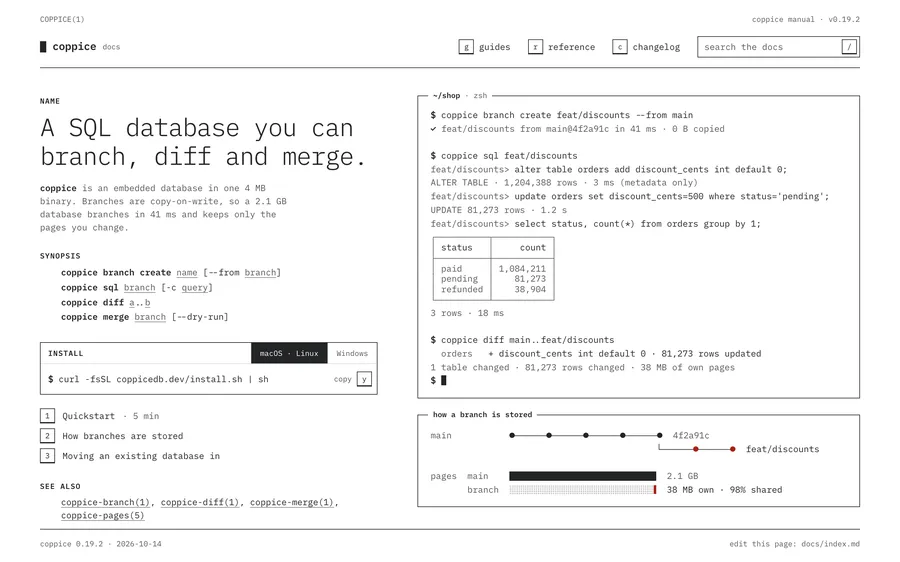Focus the search the docs field
Image resolution: width=900 pixels, height=562 pixels.
pyautogui.click(x=769, y=47)
